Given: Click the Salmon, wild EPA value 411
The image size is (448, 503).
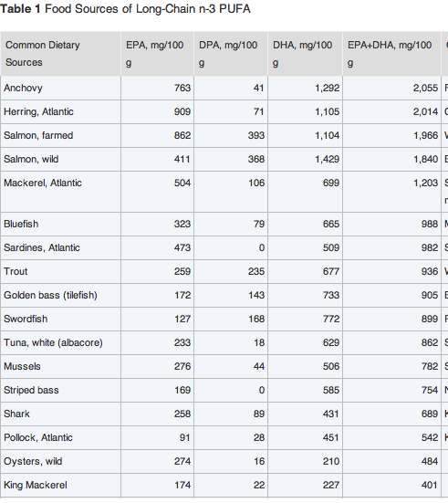Looking at the screenshot, I should pyautogui.click(x=182, y=159).
